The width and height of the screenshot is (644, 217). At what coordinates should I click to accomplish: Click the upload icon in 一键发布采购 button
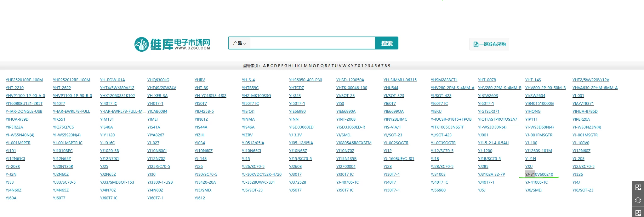(476, 44)
